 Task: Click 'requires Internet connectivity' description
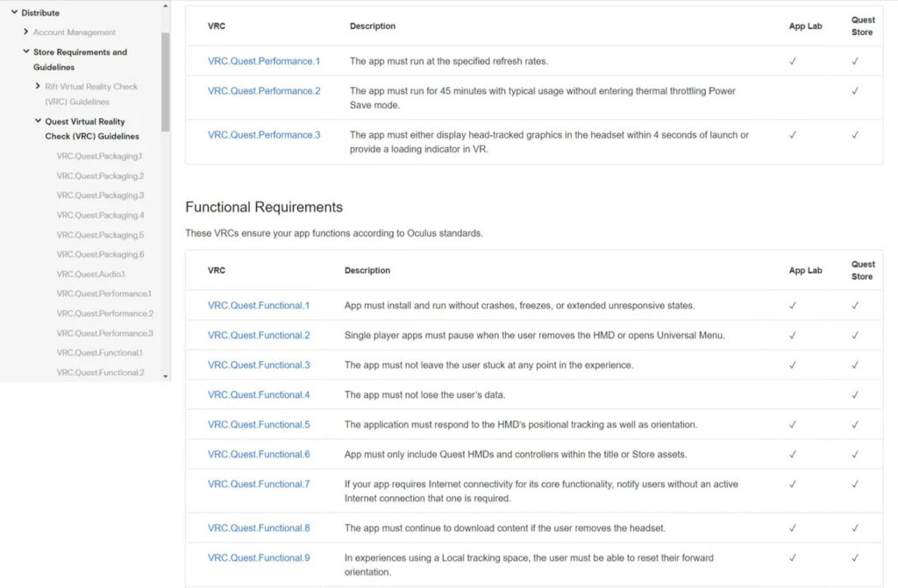click(541, 492)
